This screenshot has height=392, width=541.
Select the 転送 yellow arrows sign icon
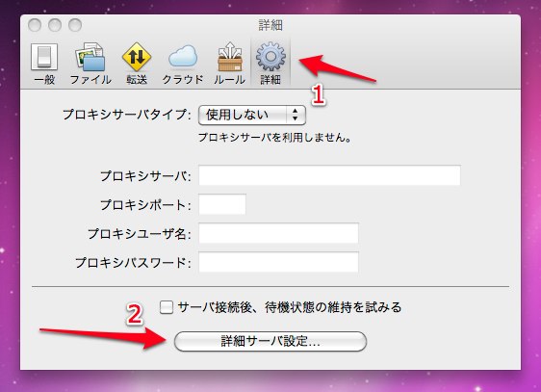[137, 57]
